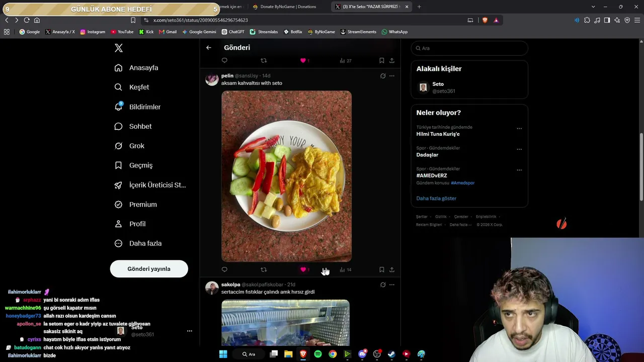Go back using the Gönderi back arrow
Screen dimensions: 644x362
pyautogui.click(x=209, y=48)
